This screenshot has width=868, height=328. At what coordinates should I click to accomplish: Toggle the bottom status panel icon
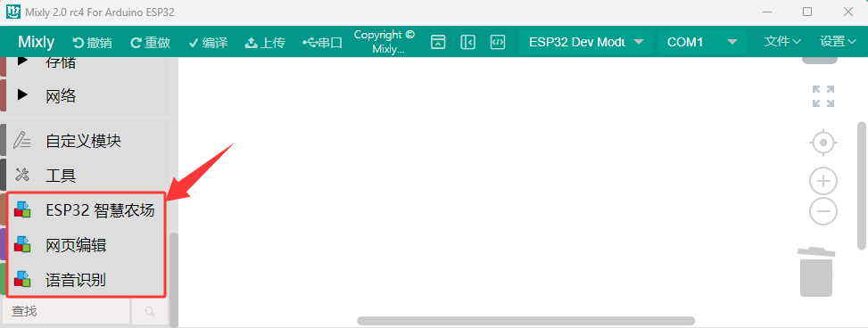point(438,42)
